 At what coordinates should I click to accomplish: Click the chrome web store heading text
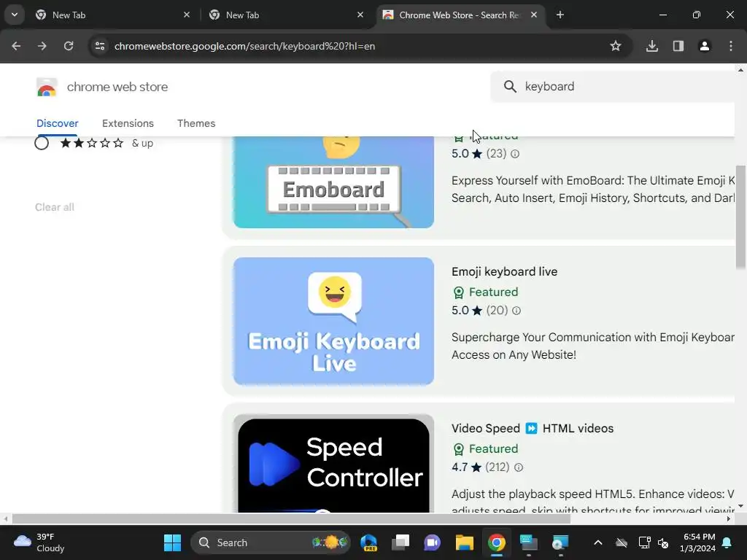coord(117,87)
